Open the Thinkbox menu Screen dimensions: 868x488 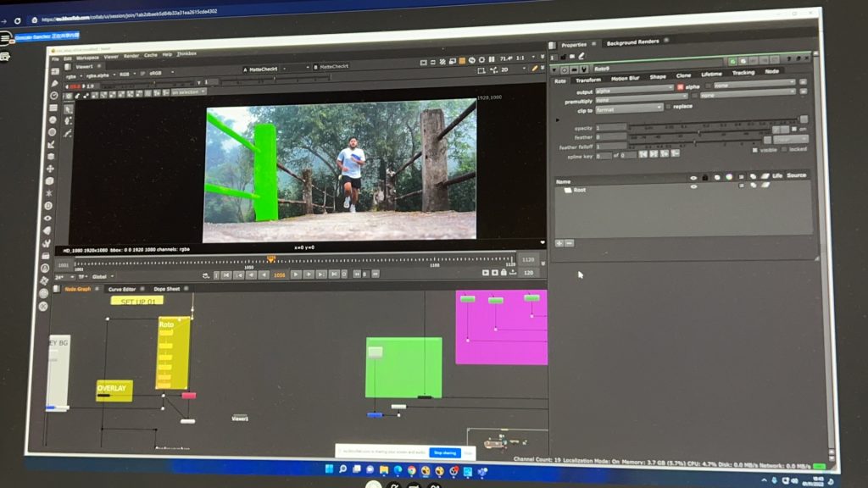point(186,54)
